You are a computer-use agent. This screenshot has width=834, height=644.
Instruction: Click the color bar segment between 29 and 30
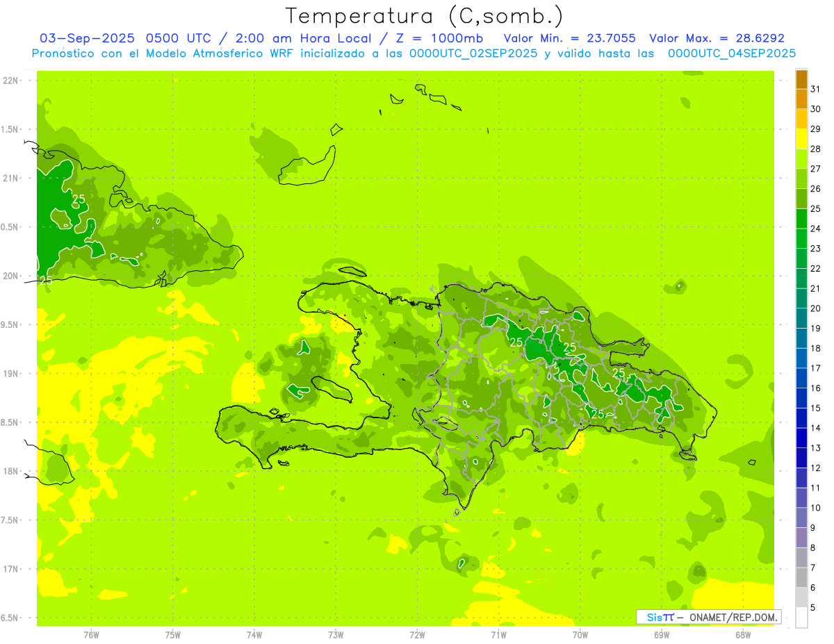click(801, 119)
